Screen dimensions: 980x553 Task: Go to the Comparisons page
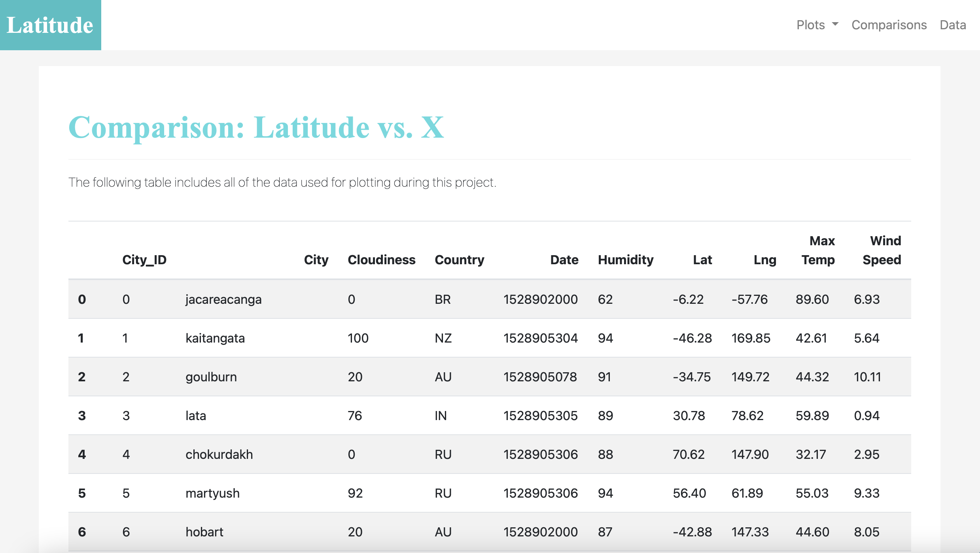[889, 25]
